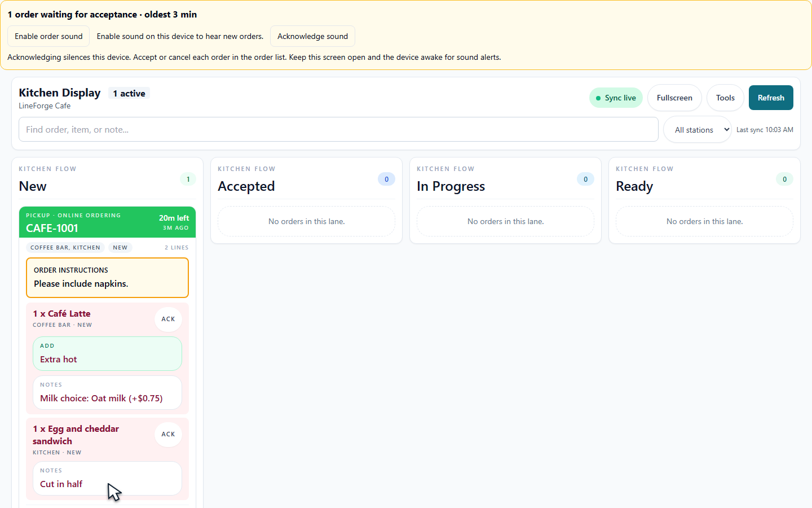Toggle the Sync live indicator
Viewport: 812px width, 508px height.
(x=616, y=98)
